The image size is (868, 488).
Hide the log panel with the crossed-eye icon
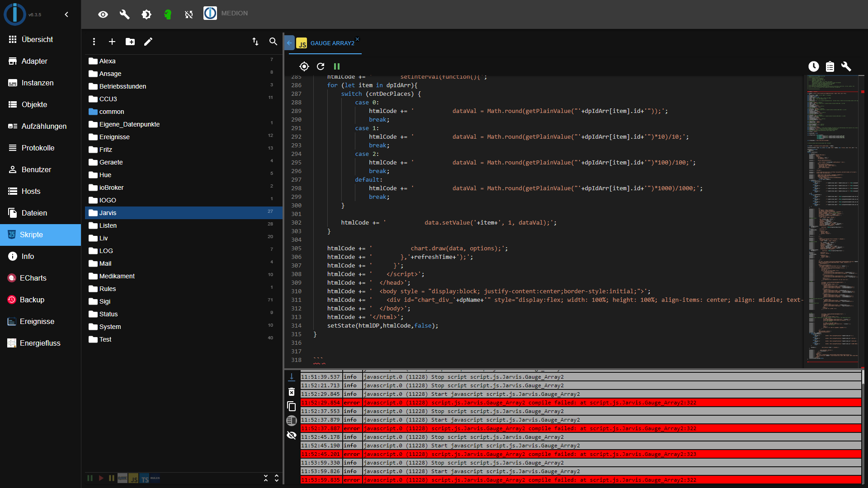coord(292,435)
